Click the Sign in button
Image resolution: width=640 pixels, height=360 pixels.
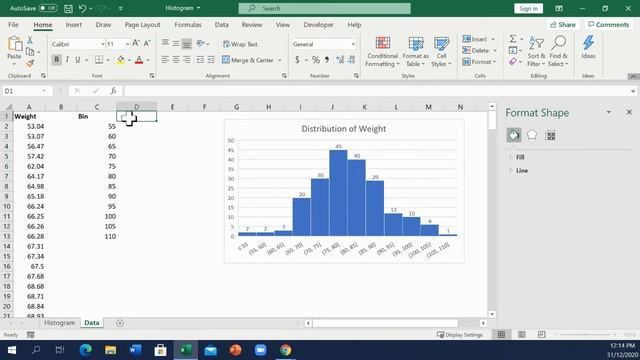[x=528, y=9]
